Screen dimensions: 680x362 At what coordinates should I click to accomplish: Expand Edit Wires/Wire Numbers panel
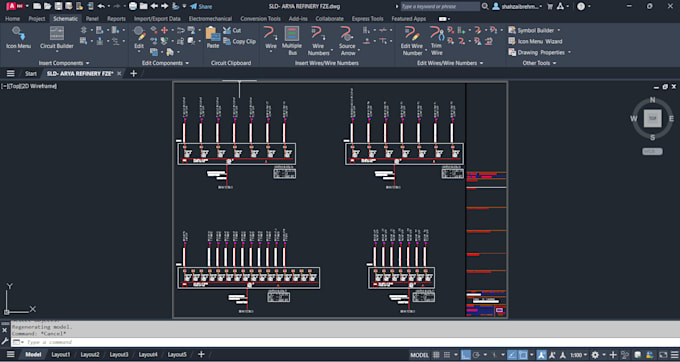[x=450, y=63]
